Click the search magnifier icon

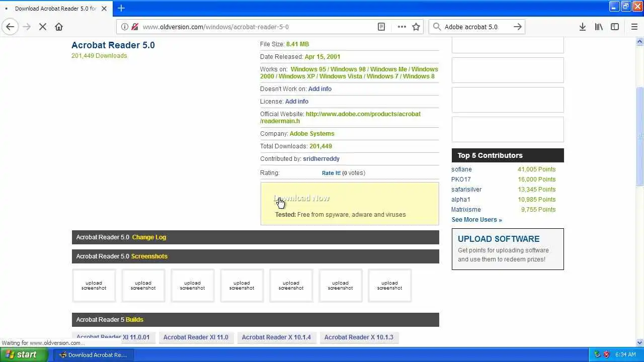437,27
